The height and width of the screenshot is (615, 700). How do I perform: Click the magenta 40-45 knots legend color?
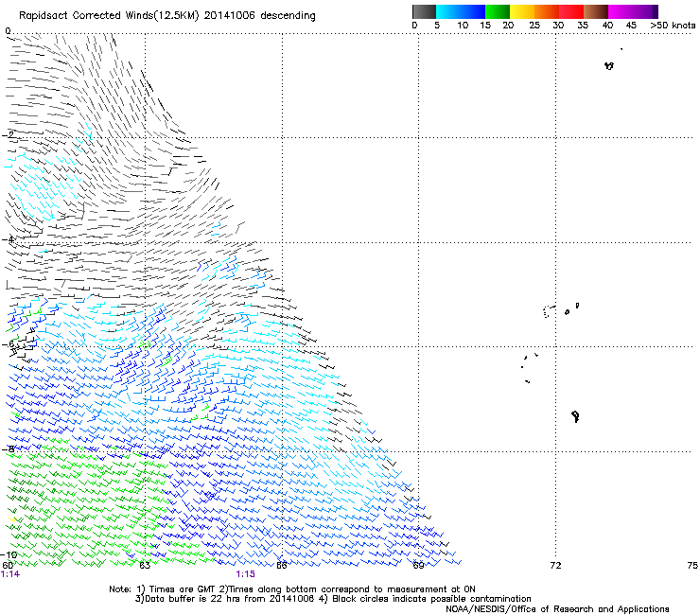pyautogui.click(x=621, y=11)
